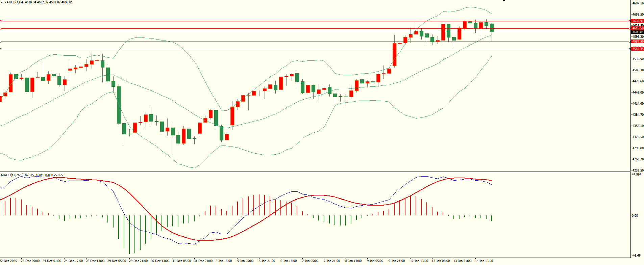Click left-edge handle of the topmost red line
644x265 pixels.
point(1,21)
